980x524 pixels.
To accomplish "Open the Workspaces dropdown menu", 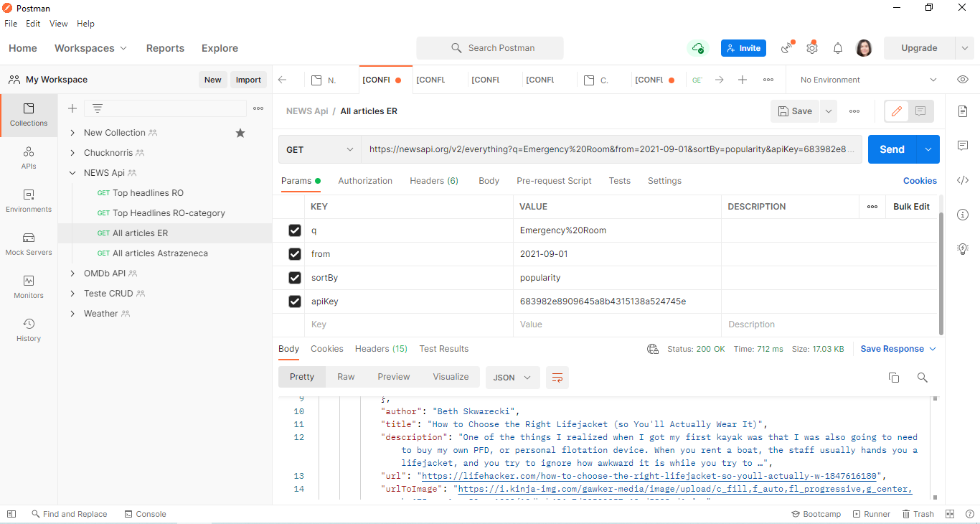I will pyautogui.click(x=90, y=48).
